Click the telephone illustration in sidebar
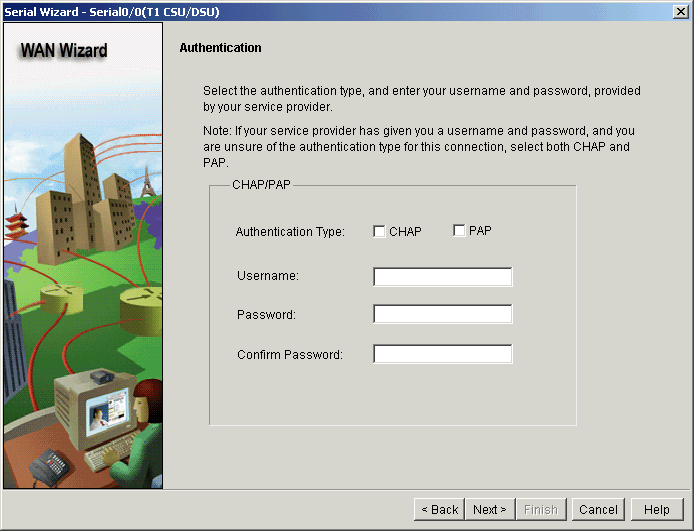694x531 pixels. pos(49,467)
